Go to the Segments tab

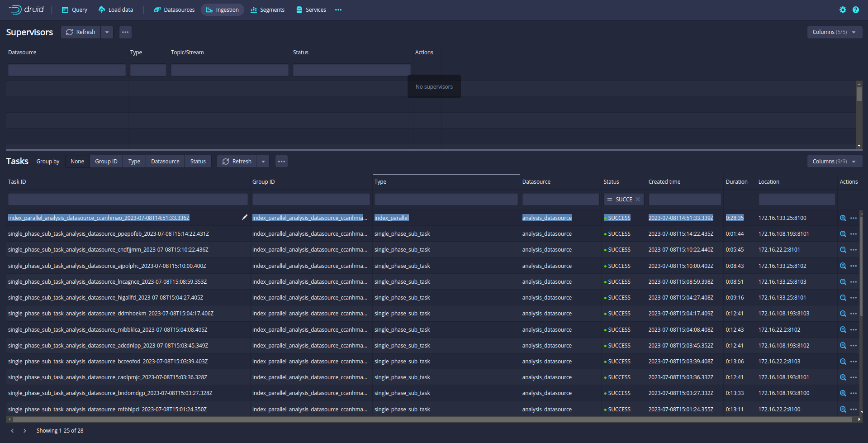click(x=267, y=10)
